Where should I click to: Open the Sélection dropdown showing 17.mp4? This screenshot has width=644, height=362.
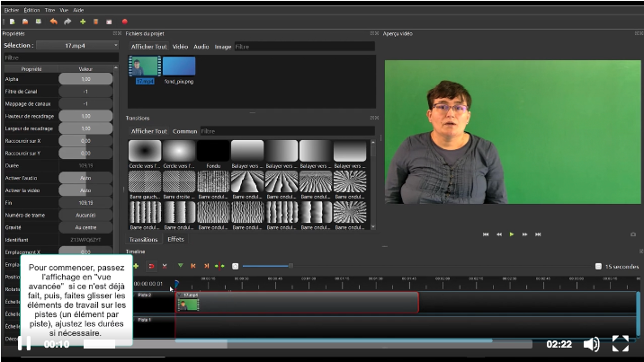(x=78, y=46)
